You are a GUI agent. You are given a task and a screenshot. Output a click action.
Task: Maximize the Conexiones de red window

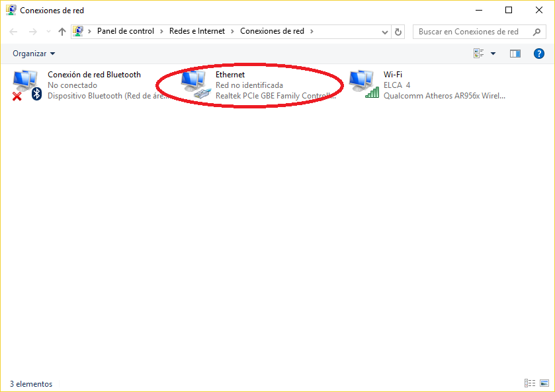coord(509,11)
